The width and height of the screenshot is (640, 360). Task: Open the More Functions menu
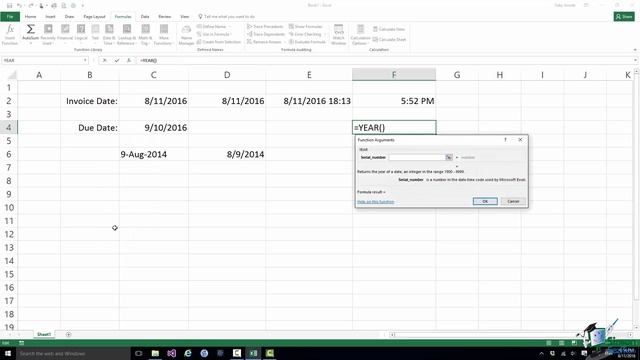coord(164,34)
